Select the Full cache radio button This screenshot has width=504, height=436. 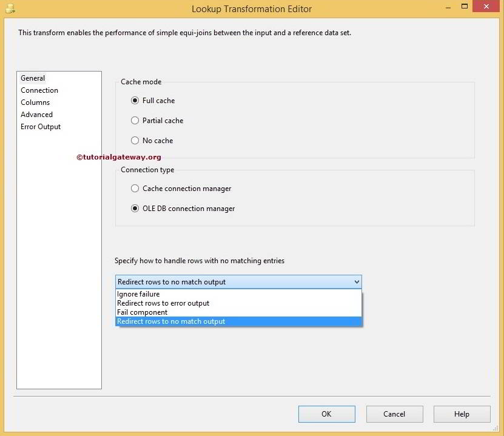pos(135,100)
